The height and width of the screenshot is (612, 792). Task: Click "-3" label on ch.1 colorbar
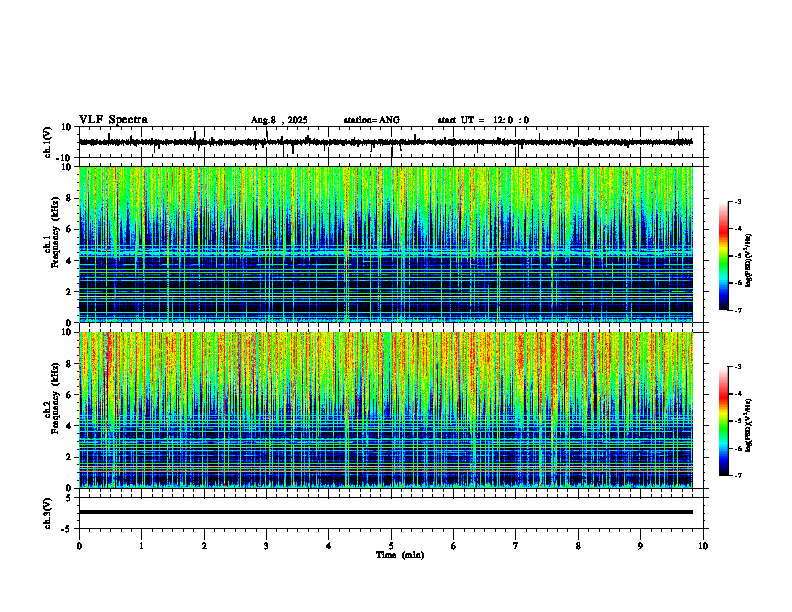click(738, 201)
